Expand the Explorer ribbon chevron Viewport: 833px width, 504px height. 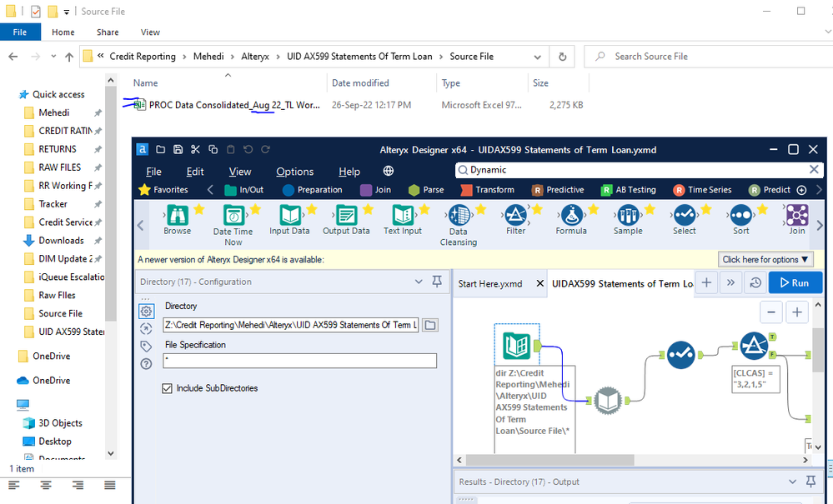point(828,32)
